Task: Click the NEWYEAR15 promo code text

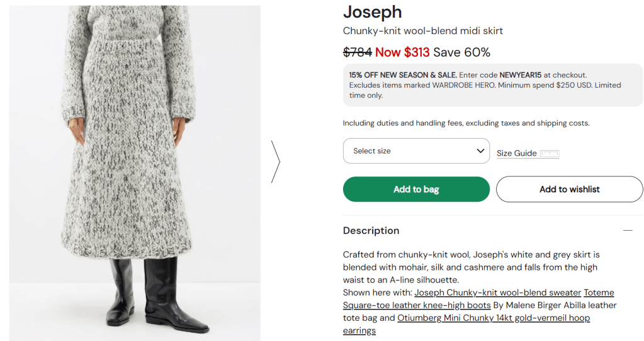Action: [x=521, y=75]
